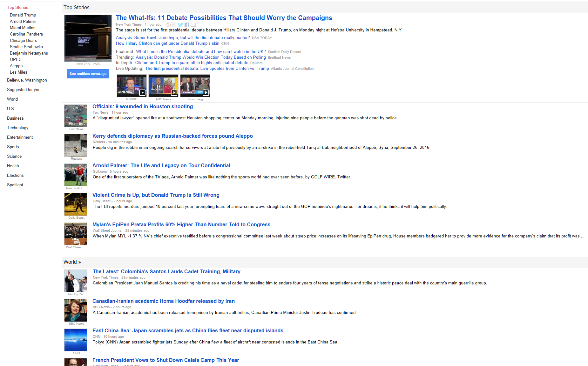This screenshot has height=366, width=588.
Task: Go to Business section
Action: coord(15,118)
